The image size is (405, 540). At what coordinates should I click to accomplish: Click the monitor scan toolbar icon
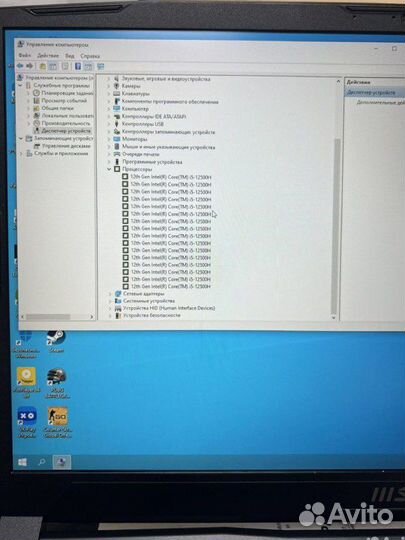[101, 66]
